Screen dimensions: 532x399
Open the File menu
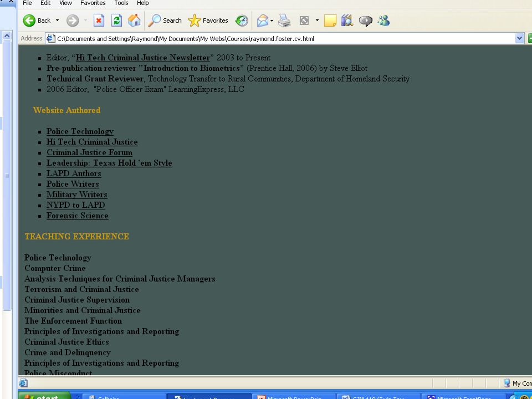tap(27, 3)
